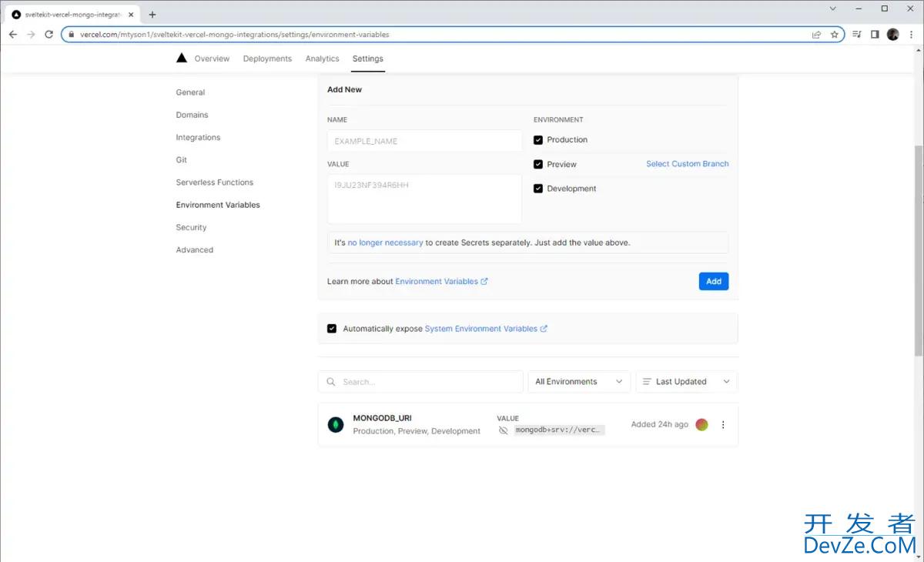
Task: Click the environment variables Search box
Action: (420, 382)
